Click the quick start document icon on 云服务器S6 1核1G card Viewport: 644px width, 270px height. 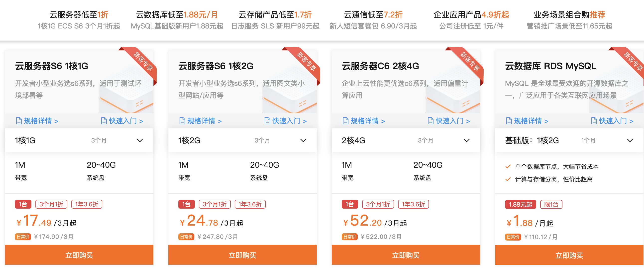104,121
